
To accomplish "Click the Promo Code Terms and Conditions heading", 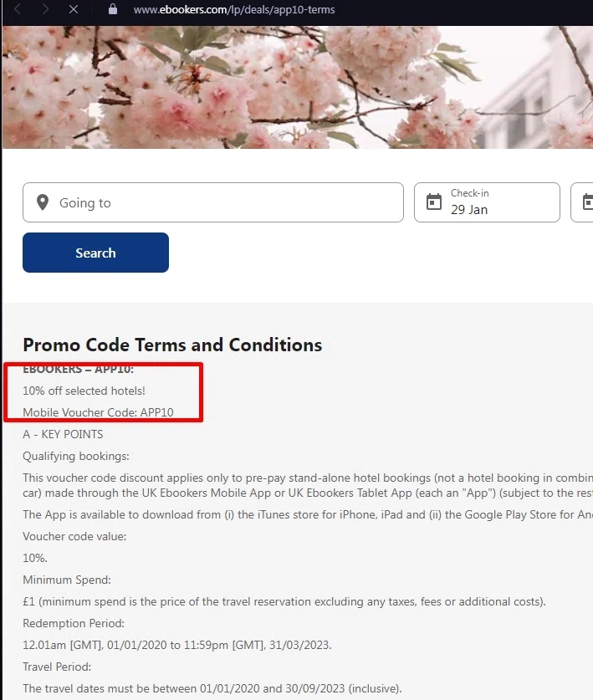I will [x=172, y=345].
